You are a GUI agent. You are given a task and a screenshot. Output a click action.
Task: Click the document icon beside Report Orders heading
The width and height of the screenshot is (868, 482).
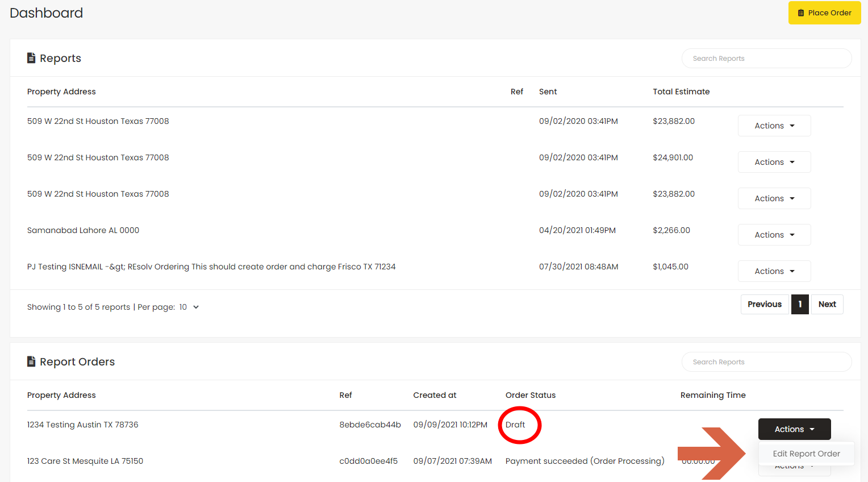[31, 361]
